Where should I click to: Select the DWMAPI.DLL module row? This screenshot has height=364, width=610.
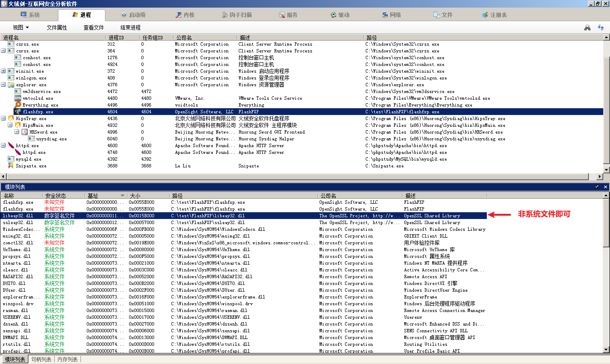tap(244, 337)
